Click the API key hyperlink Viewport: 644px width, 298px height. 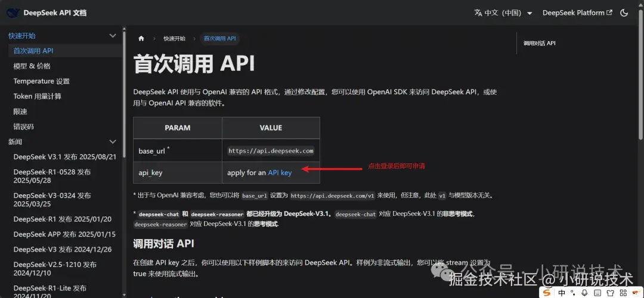280,173
